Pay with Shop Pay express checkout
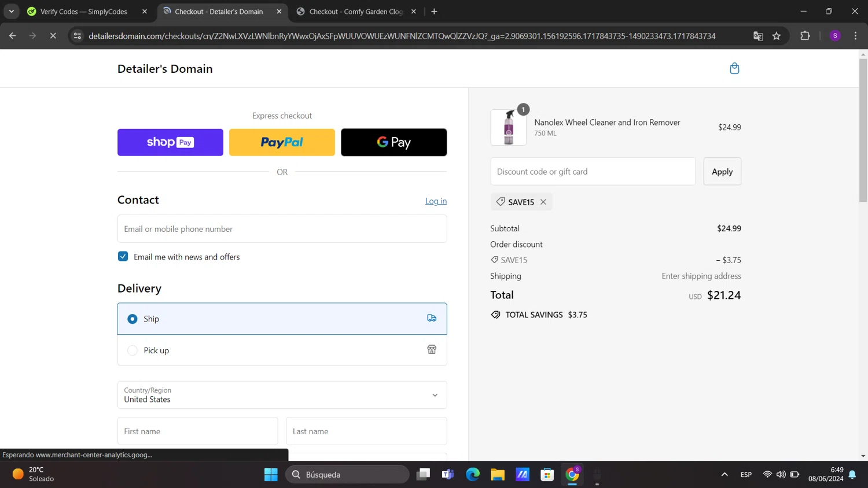 pos(170,142)
